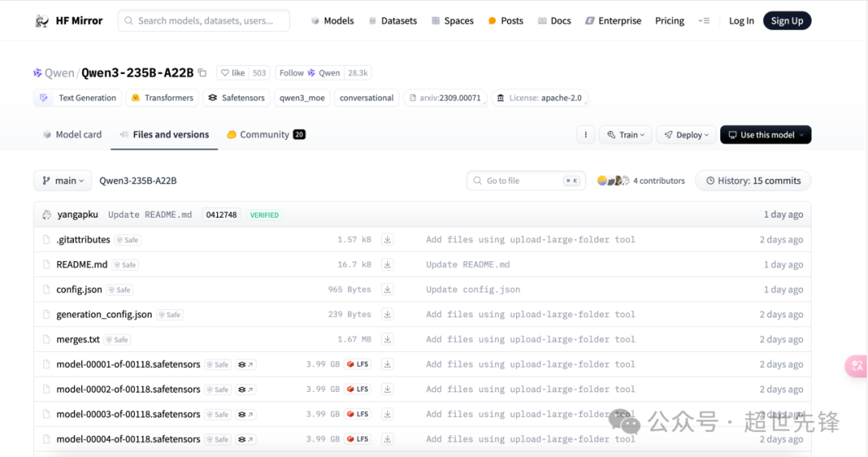Screen dimensions: 868x457
Task: Click the Transformers tag
Action: pyautogui.click(x=162, y=98)
